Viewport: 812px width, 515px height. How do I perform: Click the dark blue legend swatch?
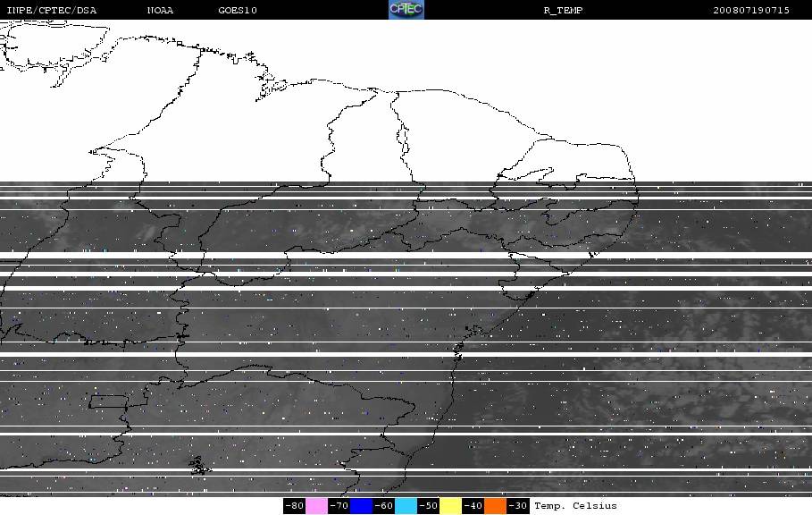(x=361, y=506)
